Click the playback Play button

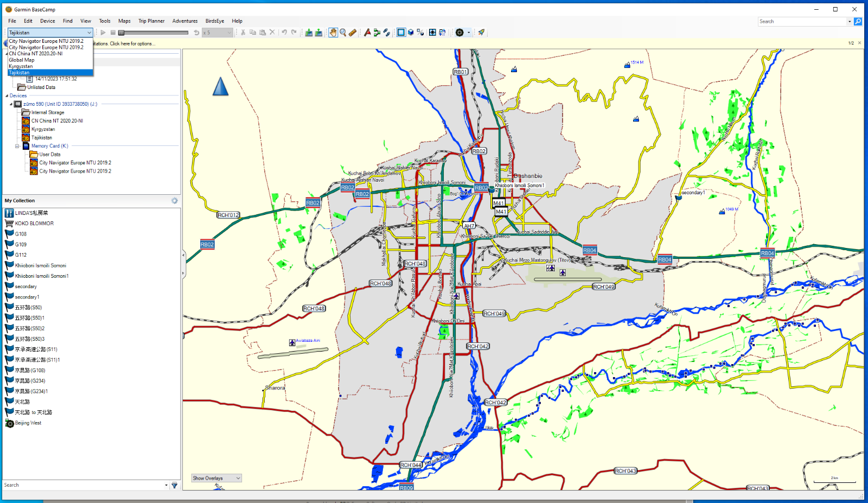click(x=103, y=33)
